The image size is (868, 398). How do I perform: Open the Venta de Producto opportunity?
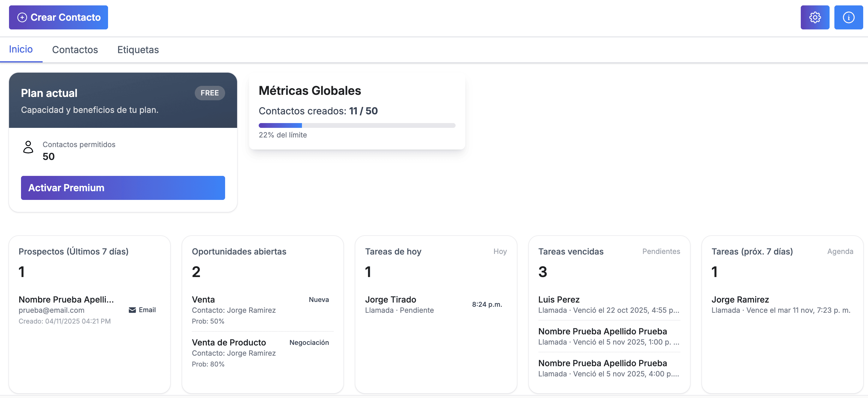click(x=229, y=342)
